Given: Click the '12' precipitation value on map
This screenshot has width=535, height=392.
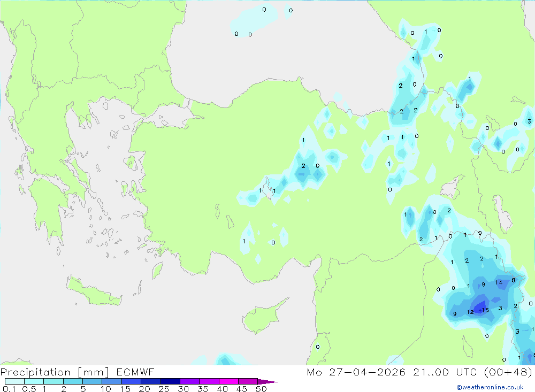Looking at the screenshot, I should click(x=470, y=312).
